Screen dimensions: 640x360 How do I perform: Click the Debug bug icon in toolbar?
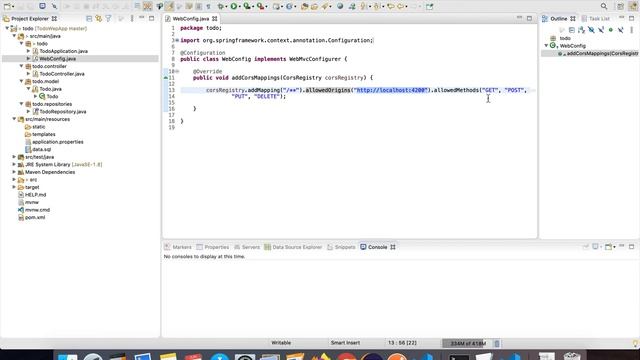tap(221, 6)
